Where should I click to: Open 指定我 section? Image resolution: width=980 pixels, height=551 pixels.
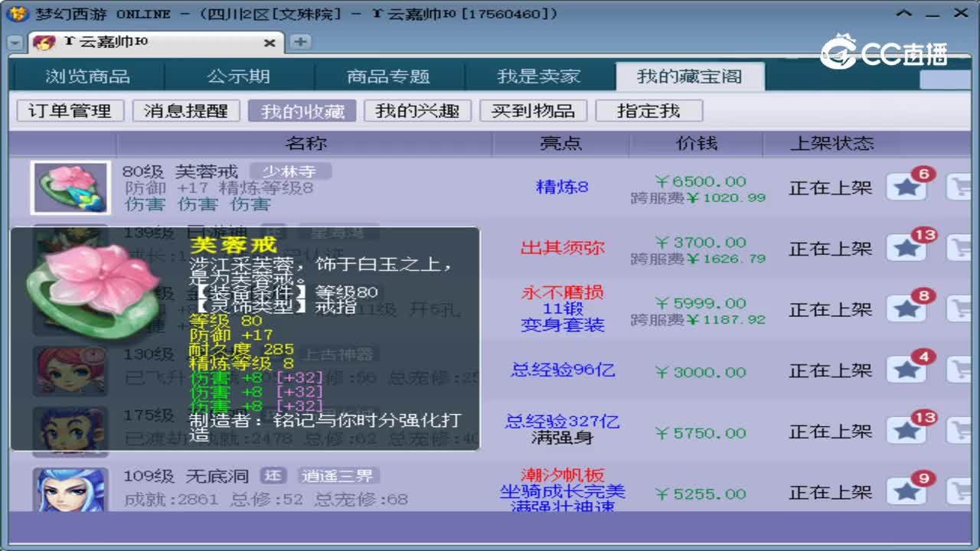(648, 111)
